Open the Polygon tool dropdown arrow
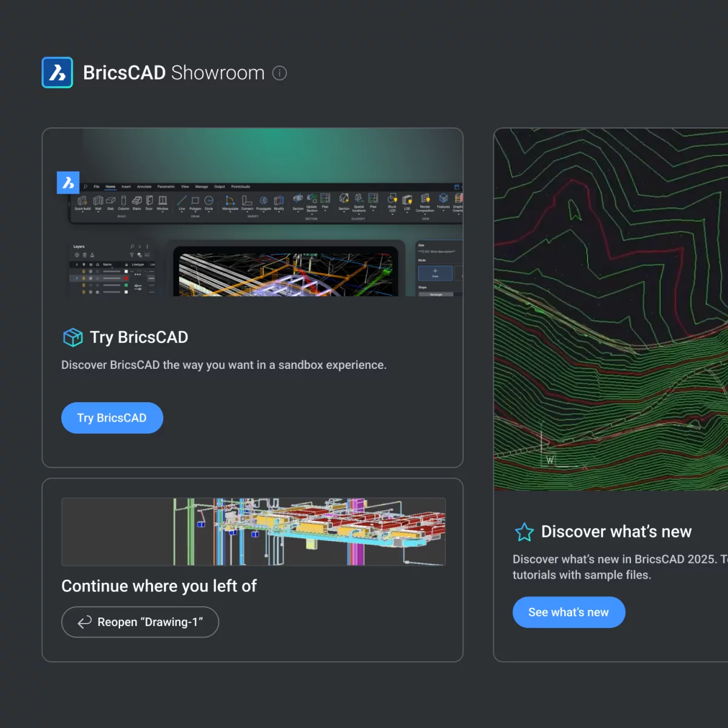 [x=195, y=212]
